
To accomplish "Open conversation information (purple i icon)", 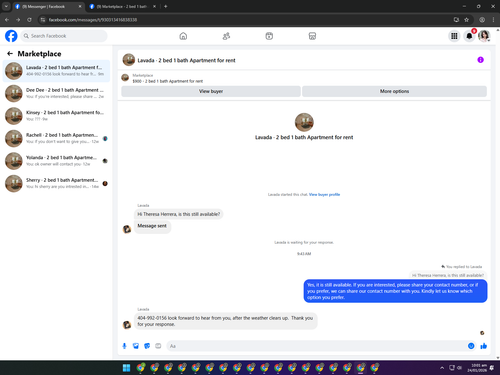I will click(x=480, y=60).
